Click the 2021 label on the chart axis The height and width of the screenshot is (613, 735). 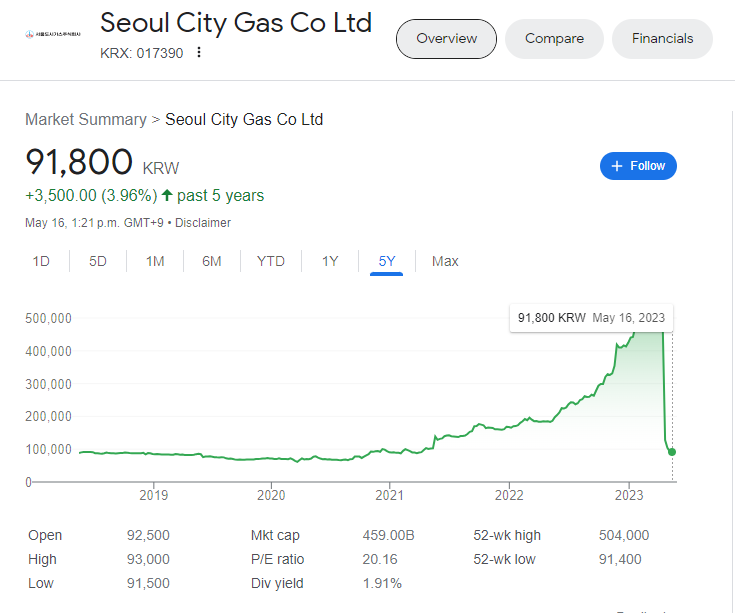[x=390, y=495]
